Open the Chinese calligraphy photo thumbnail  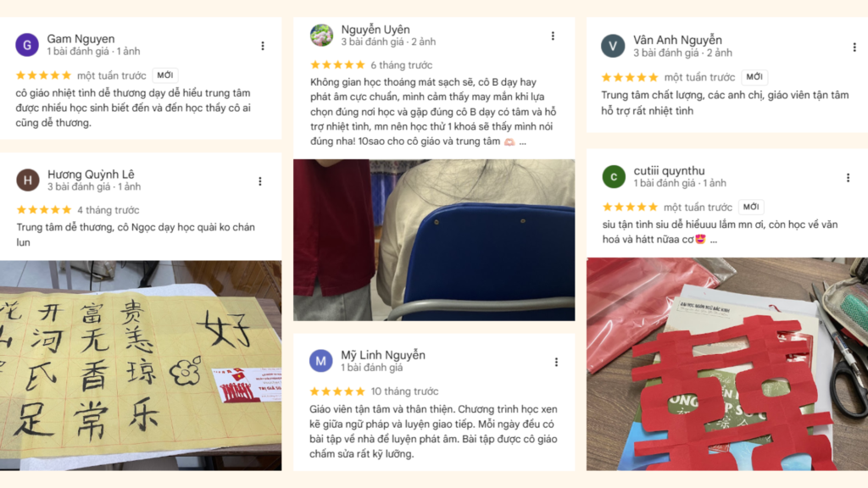[x=141, y=366]
